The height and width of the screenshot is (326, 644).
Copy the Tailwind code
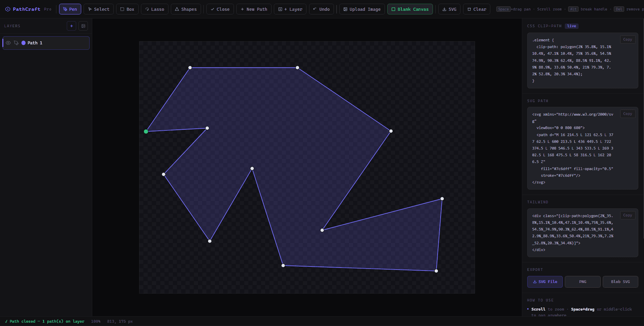tap(628, 215)
